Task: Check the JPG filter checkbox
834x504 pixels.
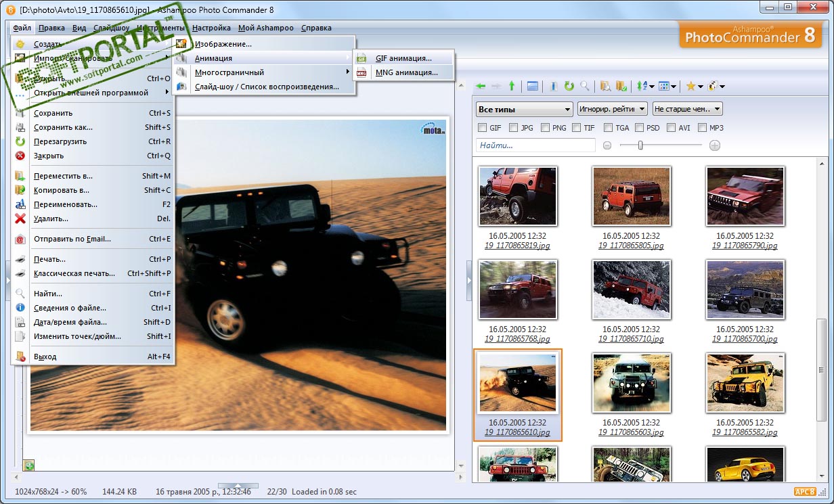Action: (x=514, y=127)
